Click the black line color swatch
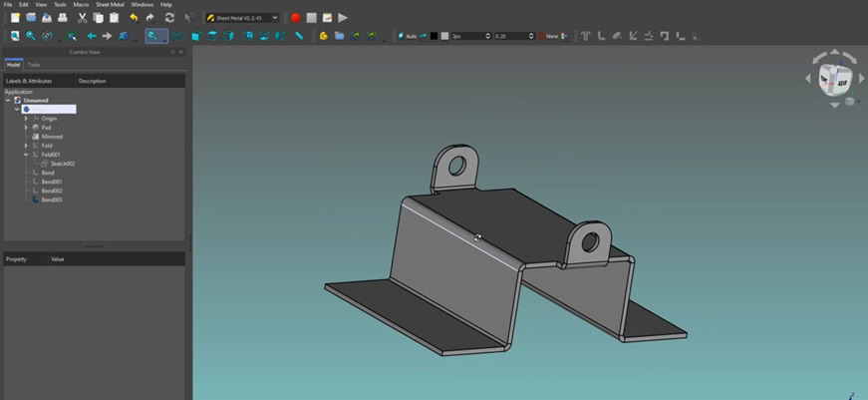 tap(434, 36)
